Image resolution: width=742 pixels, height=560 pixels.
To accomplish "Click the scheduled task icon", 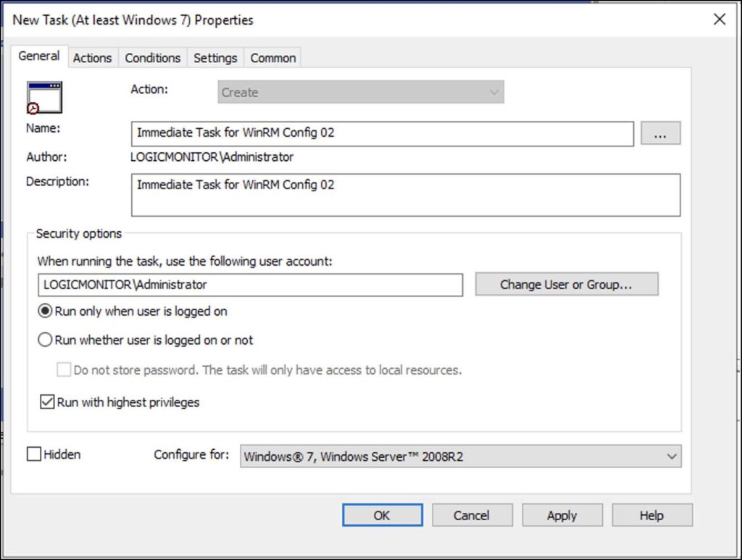I will [x=42, y=97].
